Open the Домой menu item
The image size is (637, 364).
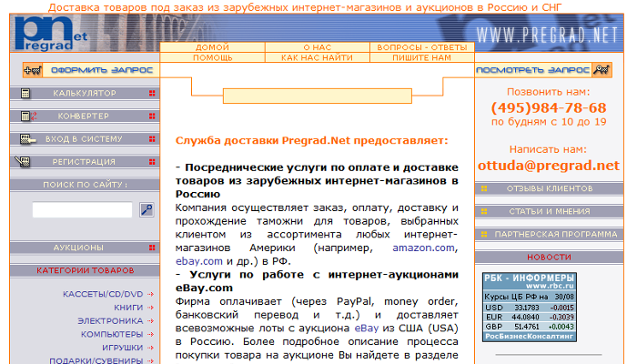[x=212, y=47]
